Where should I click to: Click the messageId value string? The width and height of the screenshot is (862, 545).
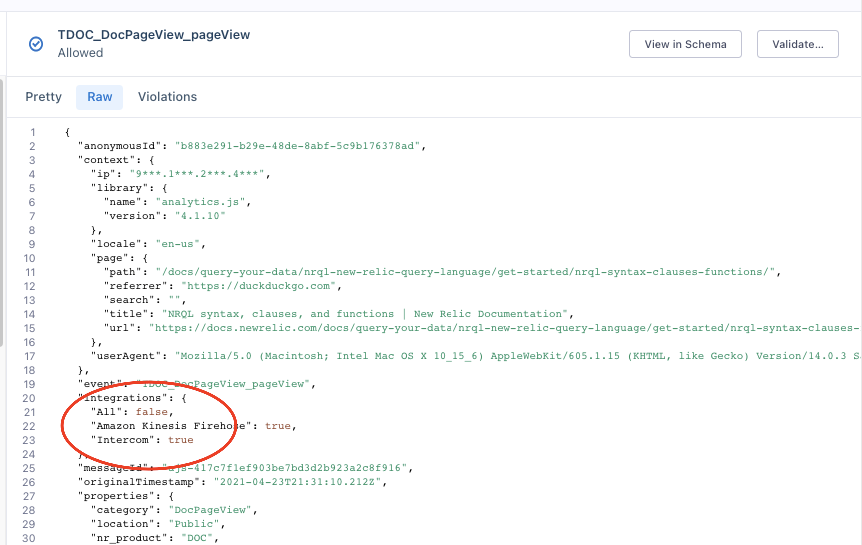coord(285,468)
